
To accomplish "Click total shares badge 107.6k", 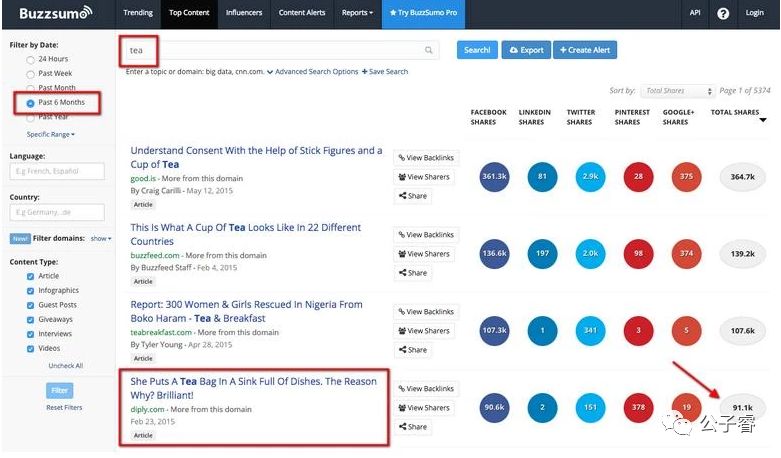I will click(743, 331).
